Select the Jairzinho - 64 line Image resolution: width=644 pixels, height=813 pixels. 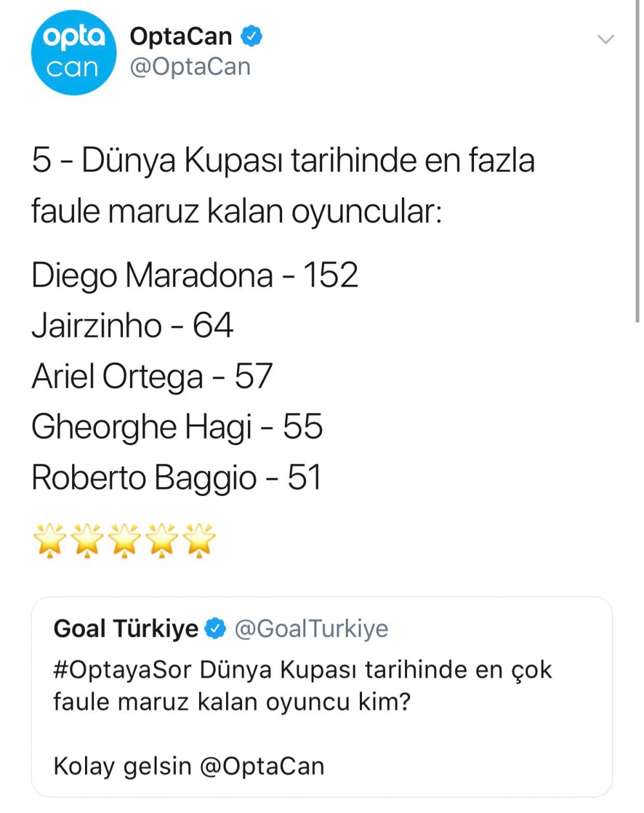tap(132, 325)
